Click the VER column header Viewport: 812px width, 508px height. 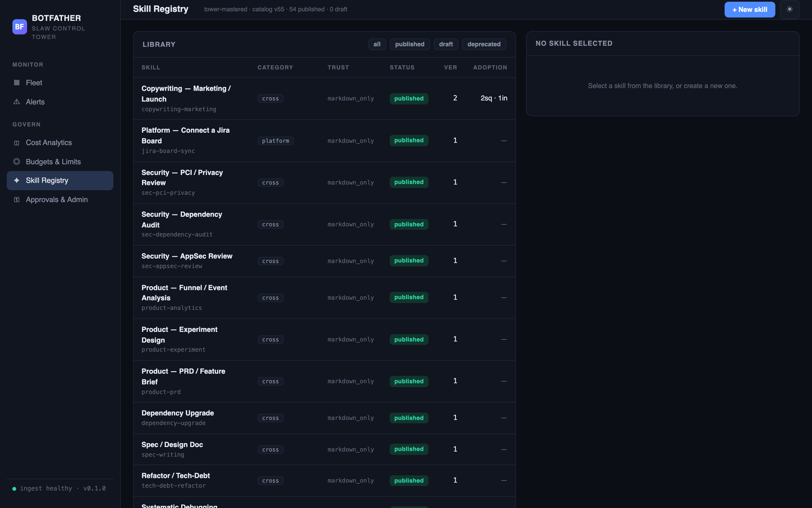(x=451, y=67)
